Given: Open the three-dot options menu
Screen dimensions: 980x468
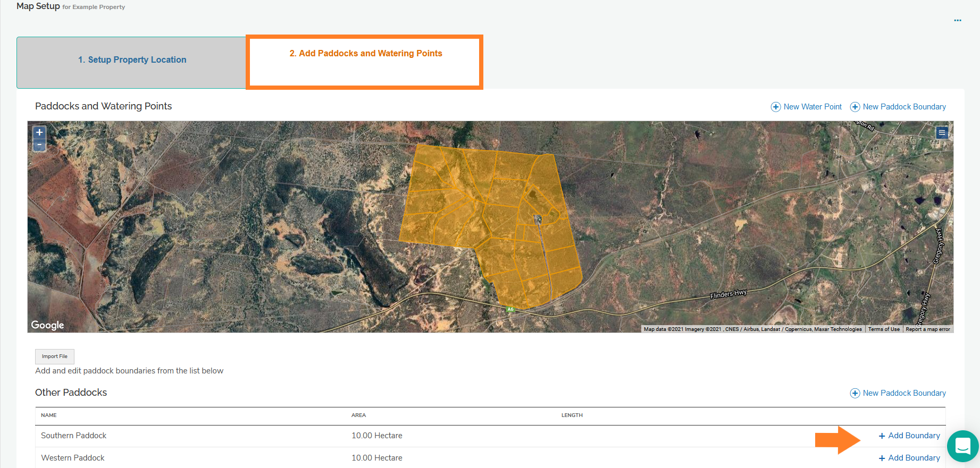Looking at the screenshot, I should click(x=957, y=21).
